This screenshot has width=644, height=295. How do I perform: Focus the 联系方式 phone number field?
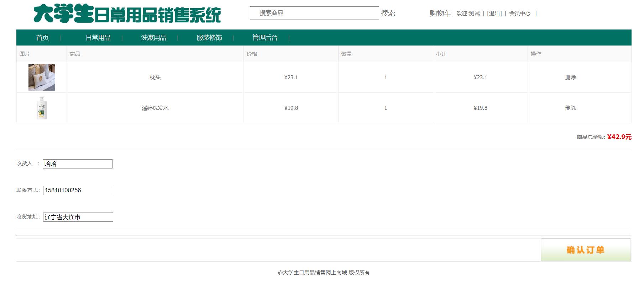[x=78, y=191]
